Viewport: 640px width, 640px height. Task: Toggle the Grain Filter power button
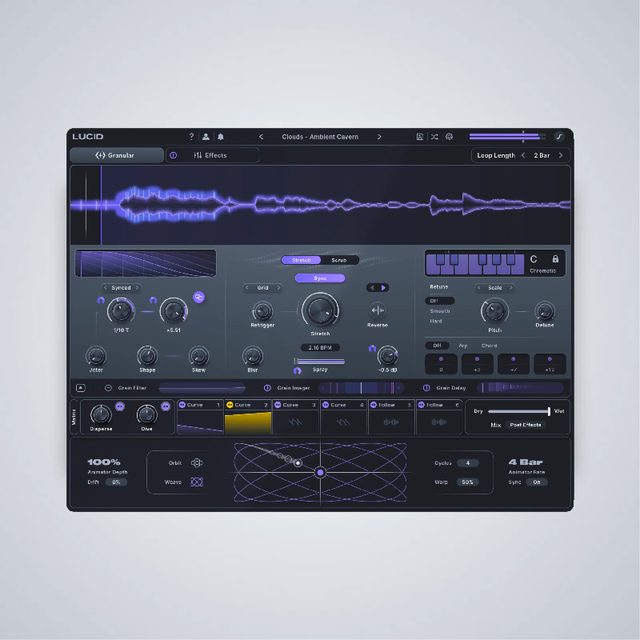click(x=108, y=388)
